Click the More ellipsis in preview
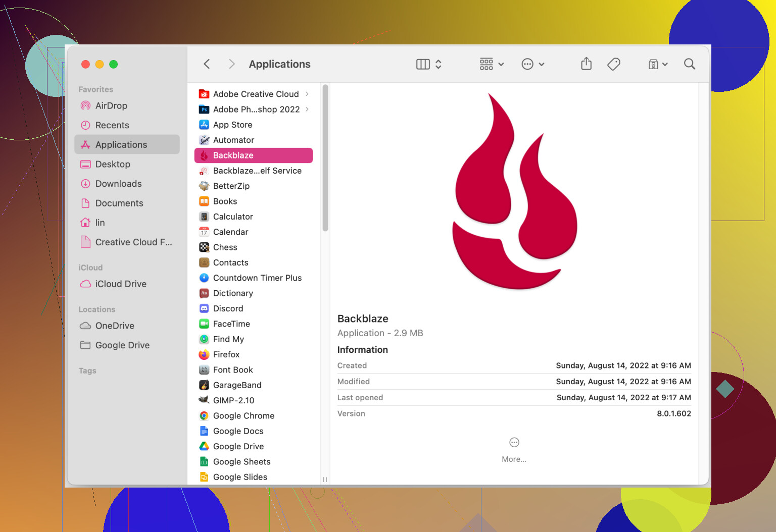The width and height of the screenshot is (776, 532). (514, 443)
